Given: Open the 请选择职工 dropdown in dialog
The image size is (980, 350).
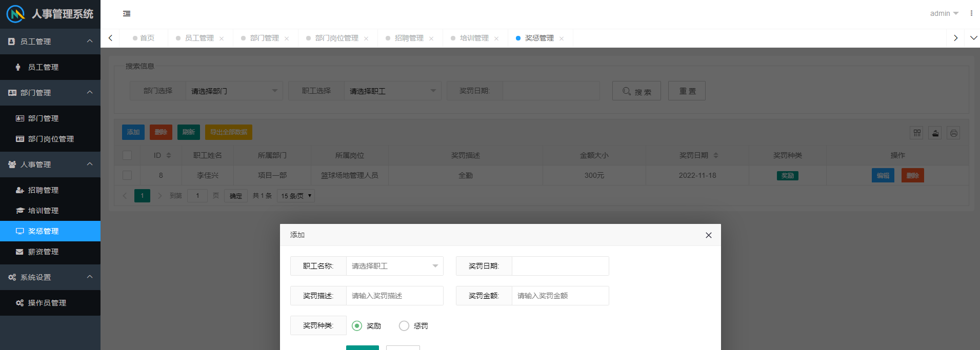Looking at the screenshot, I should (394, 266).
